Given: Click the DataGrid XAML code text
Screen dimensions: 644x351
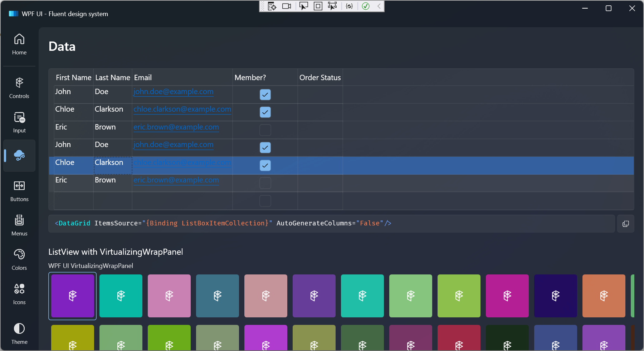Looking at the screenshot, I should click(x=223, y=223).
